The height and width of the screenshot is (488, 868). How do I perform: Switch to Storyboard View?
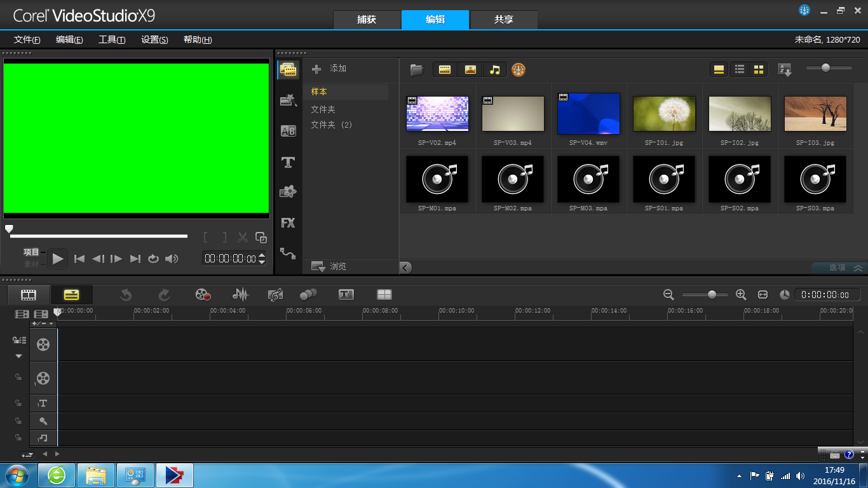pyautogui.click(x=29, y=294)
